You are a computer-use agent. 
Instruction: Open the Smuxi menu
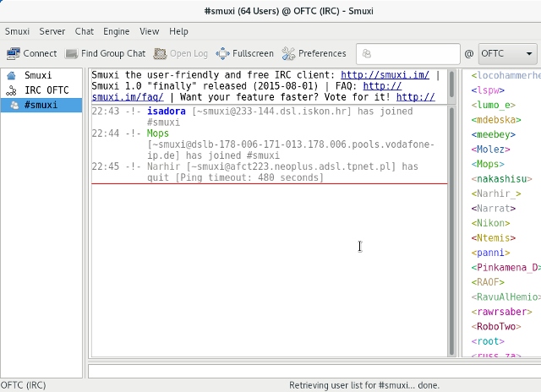point(17,31)
